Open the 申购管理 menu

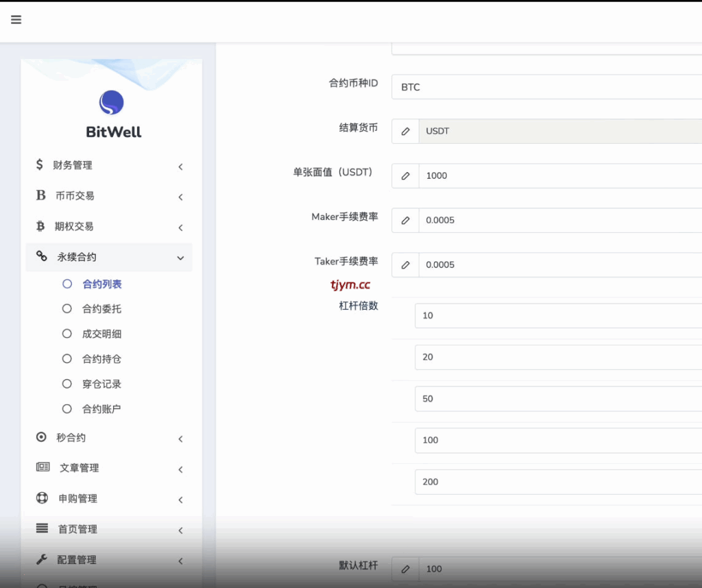[77, 498]
